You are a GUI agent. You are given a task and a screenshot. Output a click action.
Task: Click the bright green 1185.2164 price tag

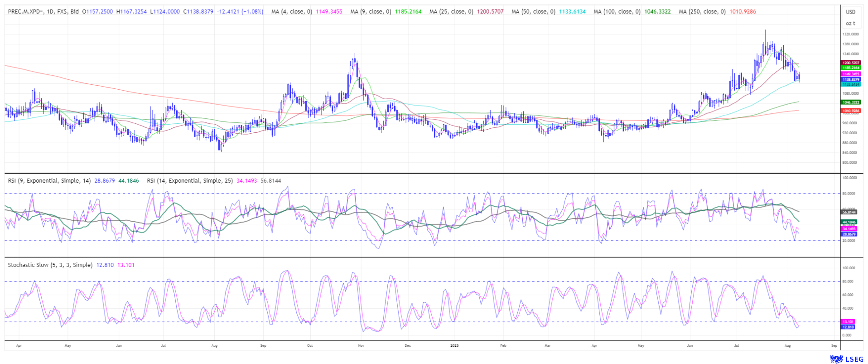point(850,68)
